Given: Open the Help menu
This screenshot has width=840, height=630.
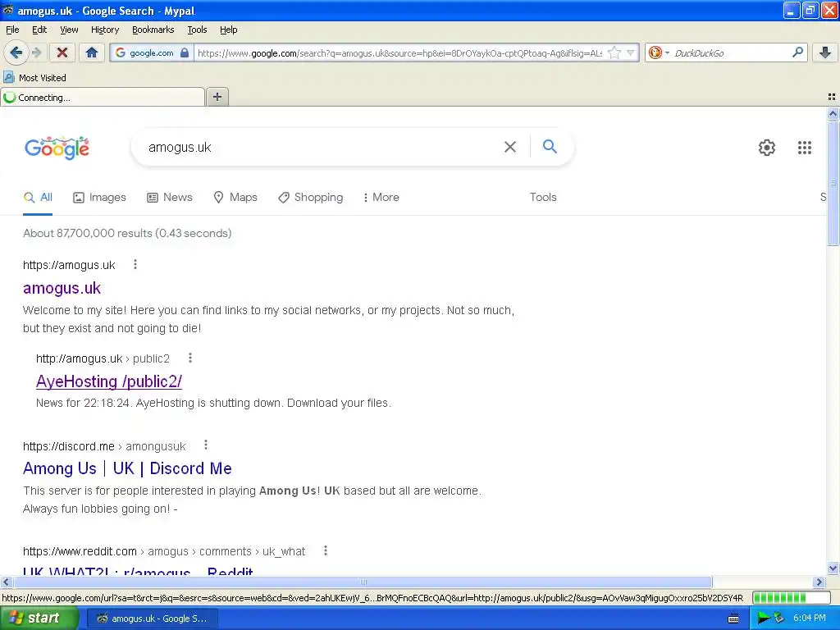Looking at the screenshot, I should click(229, 30).
